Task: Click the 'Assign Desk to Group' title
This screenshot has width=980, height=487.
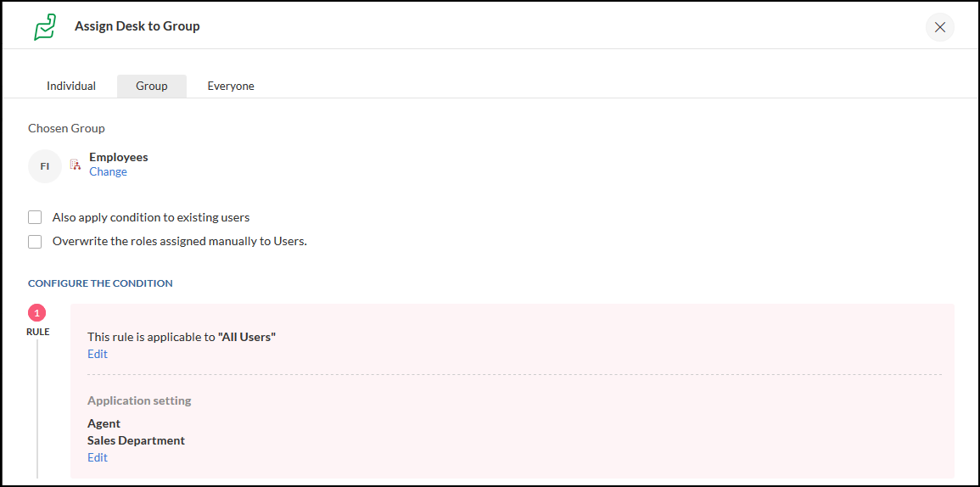Action: [x=137, y=26]
